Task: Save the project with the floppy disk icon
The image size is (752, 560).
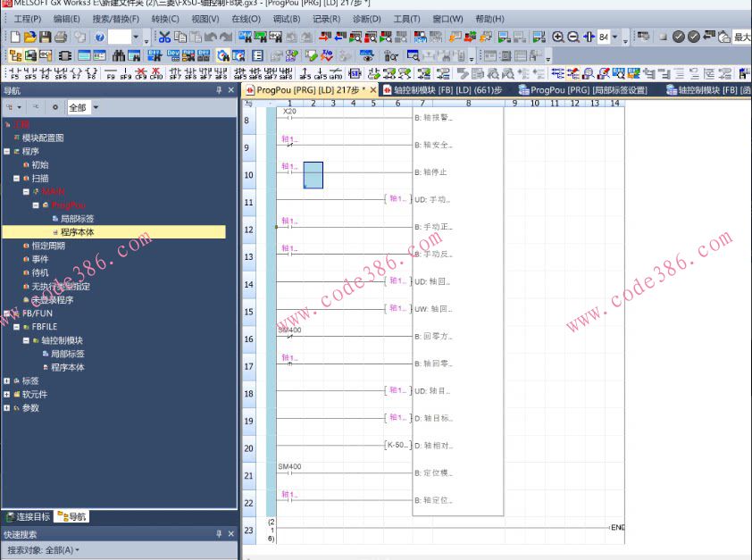Action: (x=46, y=38)
